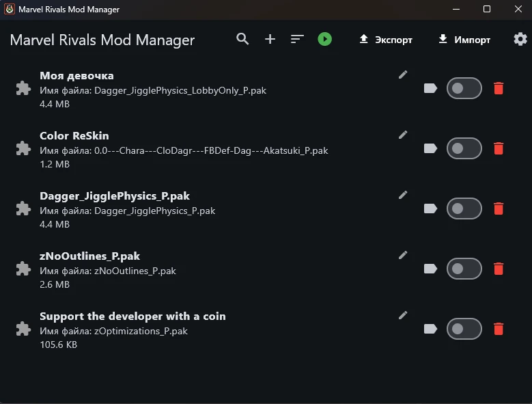Open the search mods magnifier icon
This screenshot has width=532, height=404.
coord(242,39)
